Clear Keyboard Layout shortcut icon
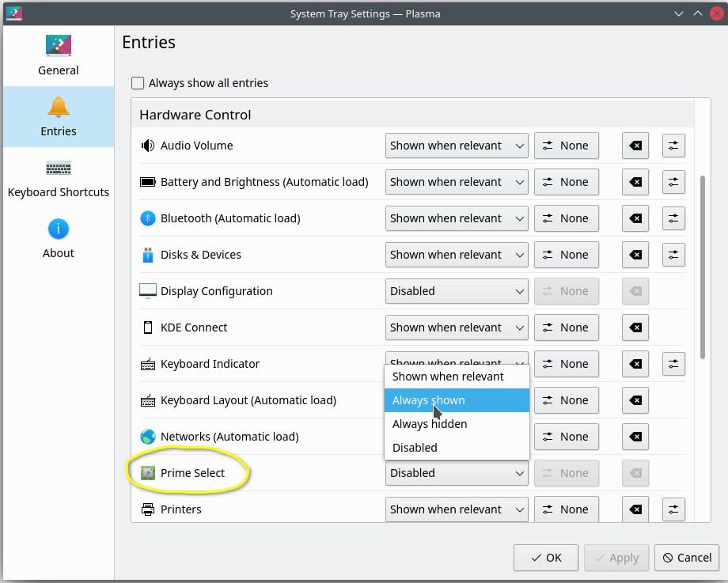The width and height of the screenshot is (728, 583). 635,400
